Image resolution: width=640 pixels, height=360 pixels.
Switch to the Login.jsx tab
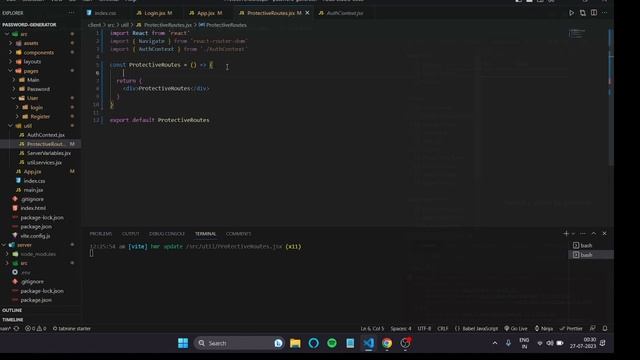(x=154, y=13)
